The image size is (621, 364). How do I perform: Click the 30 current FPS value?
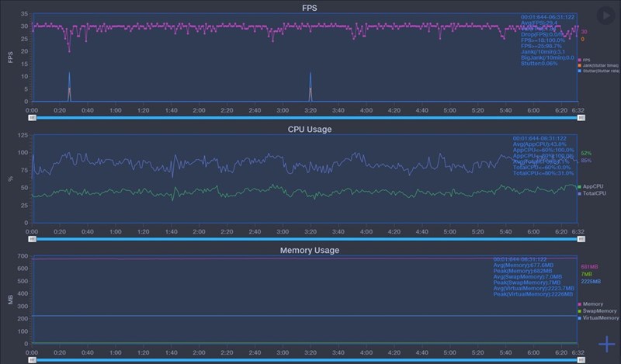pyautogui.click(x=584, y=32)
